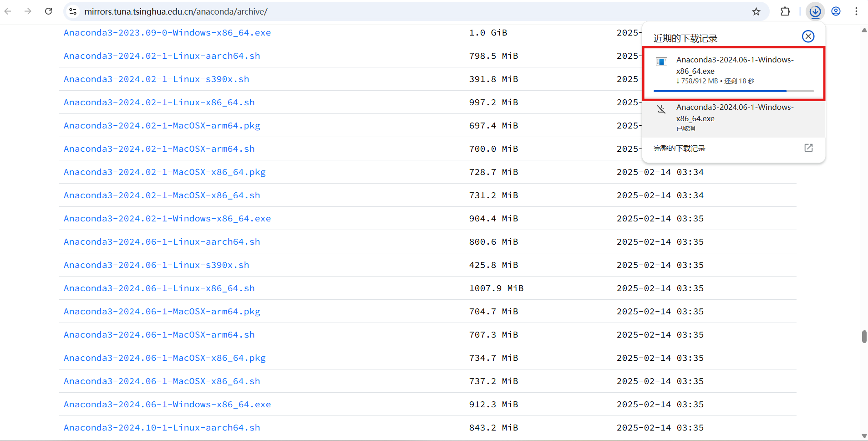Bookmark this page with the star icon
This screenshot has width=868, height=441.
point(756,11)
